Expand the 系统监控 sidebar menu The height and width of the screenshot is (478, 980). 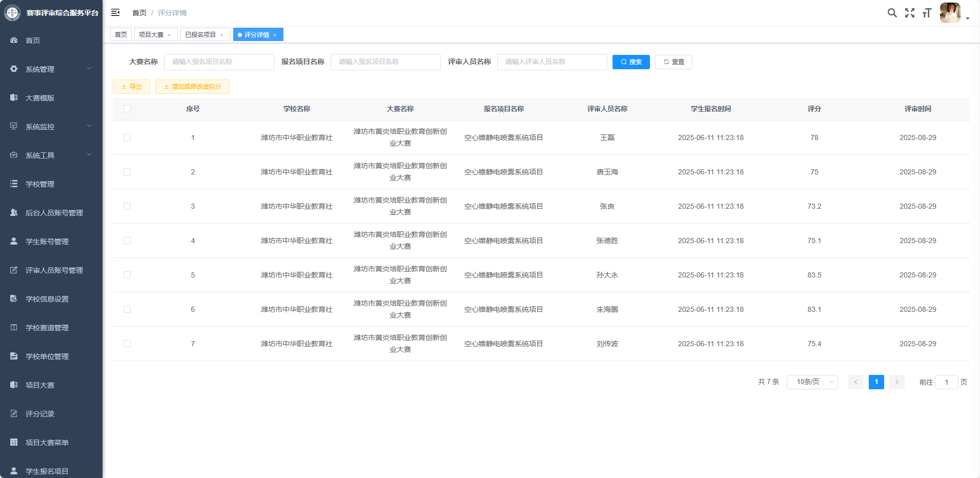coord(50,127)
